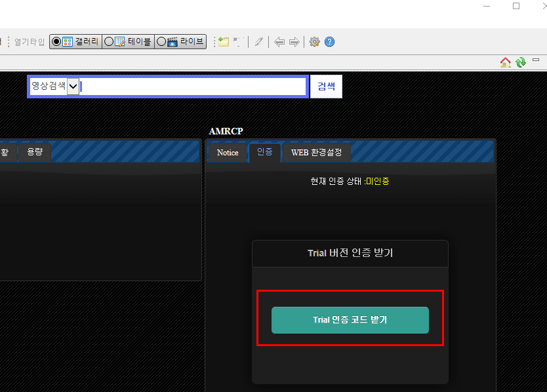The height and width of the screenshot is (392, 547).
Task: Switch to the Notice tab
Action: tap(228, 152)
